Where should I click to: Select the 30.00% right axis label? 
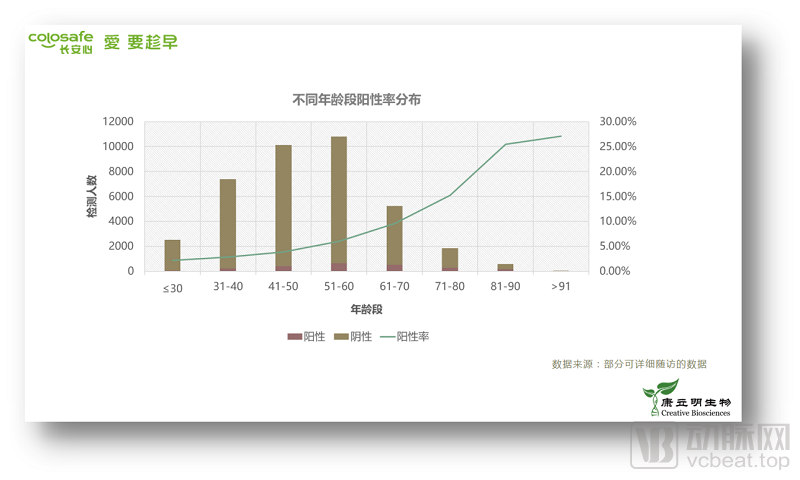pos(617,121)
